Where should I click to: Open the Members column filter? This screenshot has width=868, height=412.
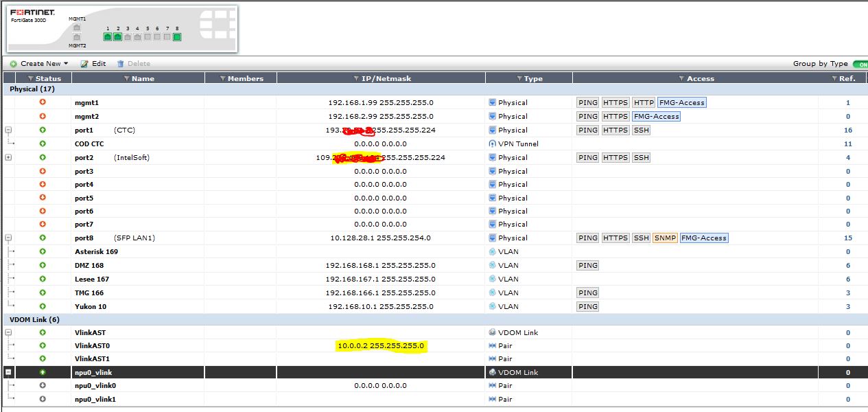[223, 79]
